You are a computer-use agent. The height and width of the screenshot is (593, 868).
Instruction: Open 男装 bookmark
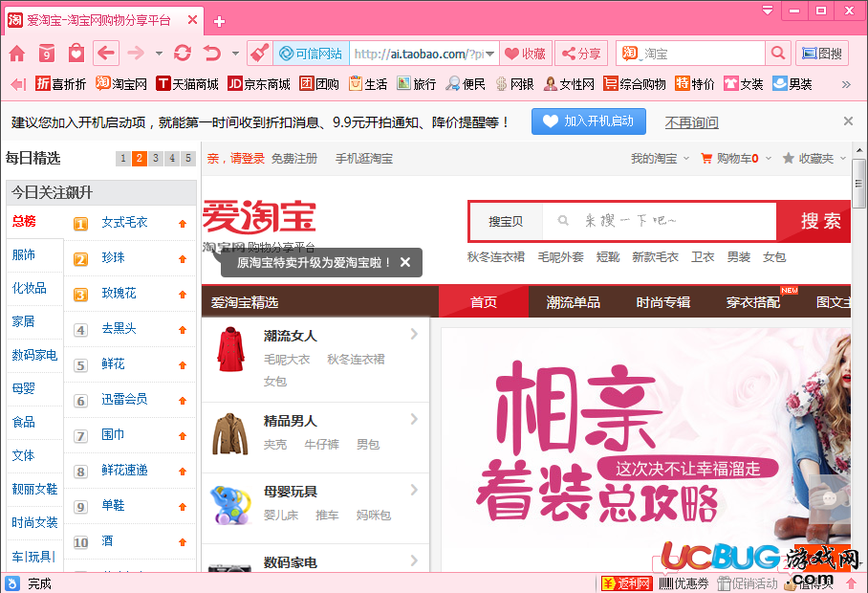tap(792, 84)
